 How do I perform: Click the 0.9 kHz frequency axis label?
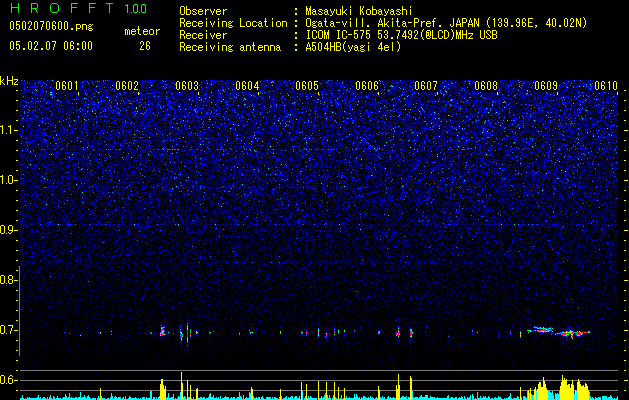tap(9, 230)
